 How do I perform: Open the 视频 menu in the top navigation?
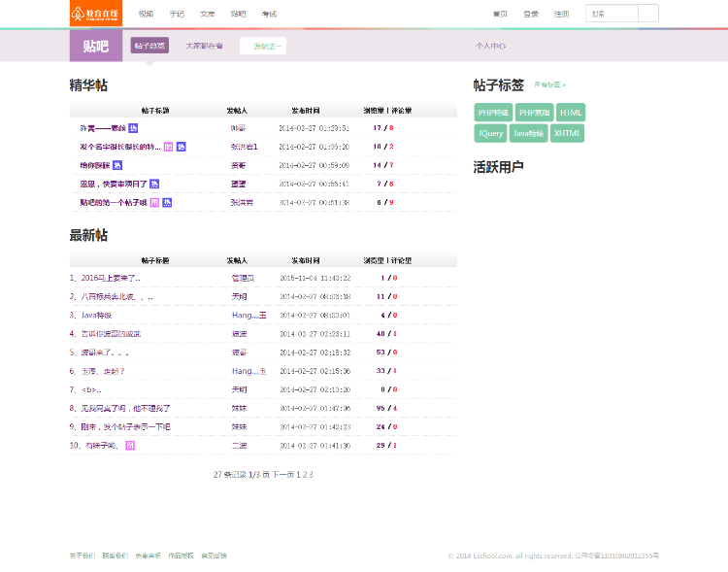pos(146,15)
